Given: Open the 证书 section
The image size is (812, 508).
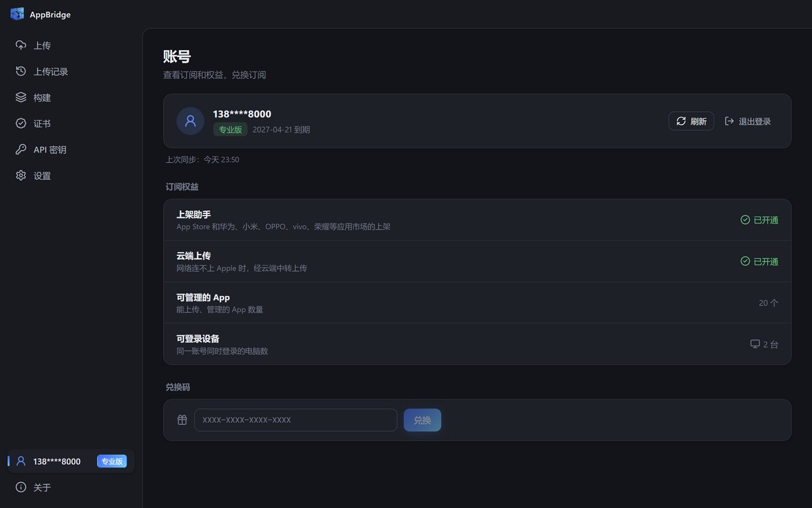Looking at the screenshot, I should 71,123.
